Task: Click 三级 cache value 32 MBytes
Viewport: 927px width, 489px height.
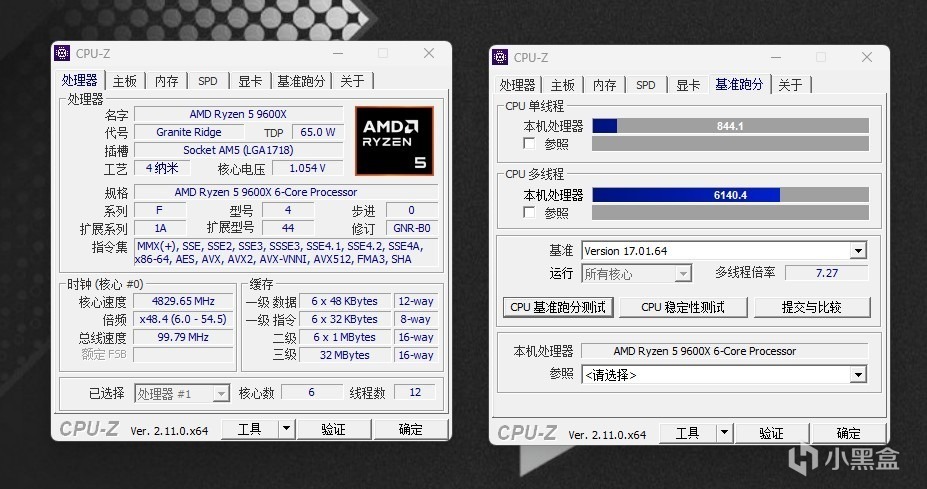Action: pyautogui.click(x=345, y=355)
